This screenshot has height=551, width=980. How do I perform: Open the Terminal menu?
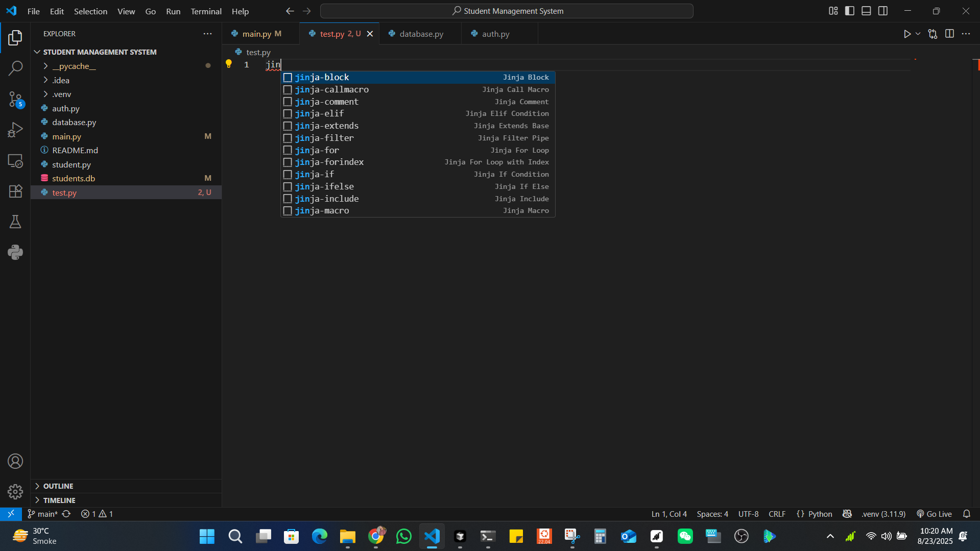pyautogui.click(x=206, y=11)
